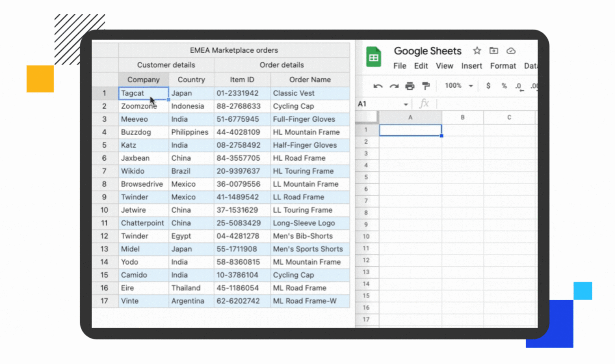The image size is (615, 364).
Task: Open the Insert menu
Action: tap(471, 66)
